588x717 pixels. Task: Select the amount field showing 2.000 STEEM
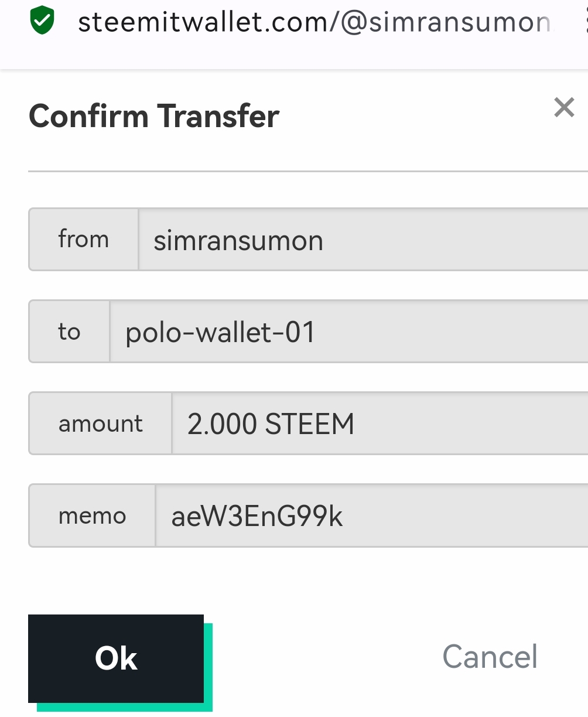(380, 424)
